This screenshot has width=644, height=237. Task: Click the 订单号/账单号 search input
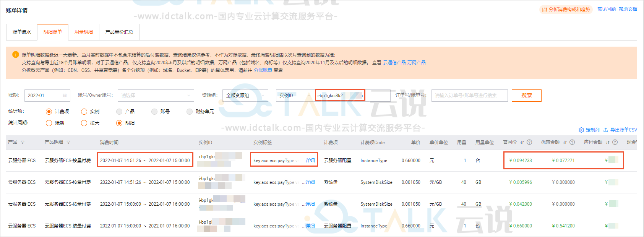click(470, 96)
